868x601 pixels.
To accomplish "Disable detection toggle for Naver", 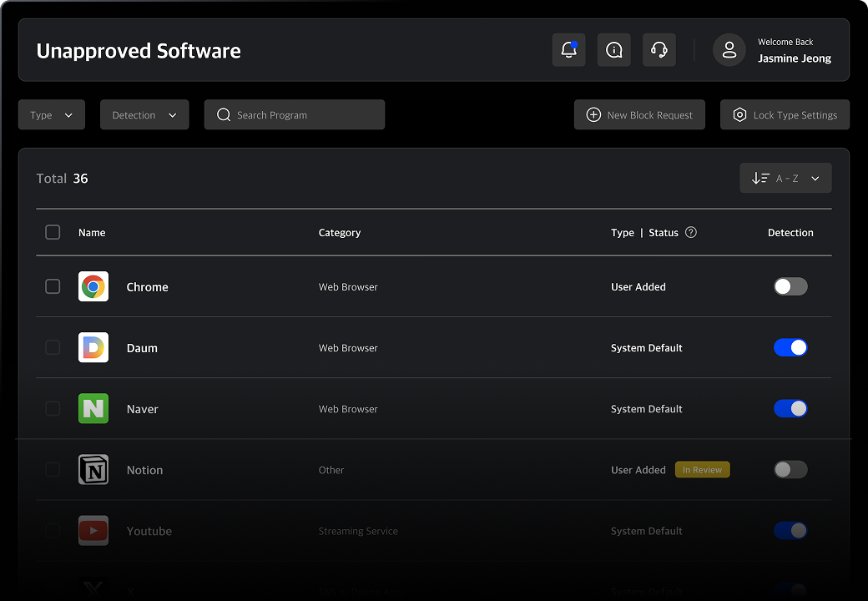I will pos(790,408).
